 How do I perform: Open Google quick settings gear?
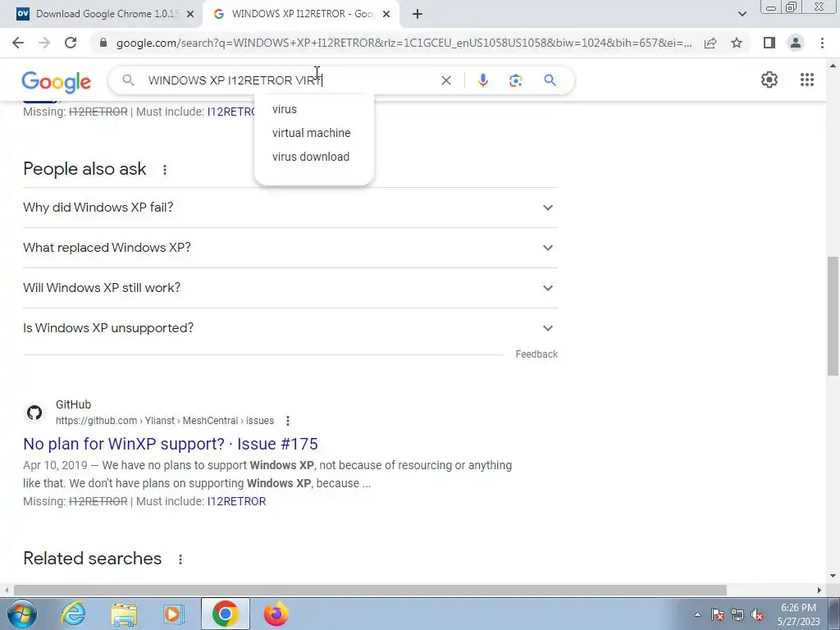(769, 80)
